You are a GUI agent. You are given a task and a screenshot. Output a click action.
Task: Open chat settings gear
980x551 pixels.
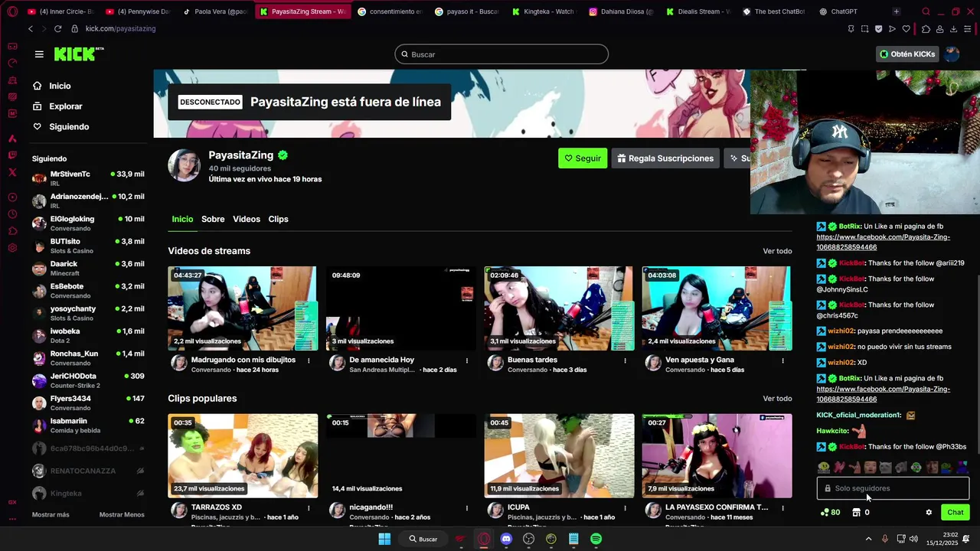[x=929, y=513]
